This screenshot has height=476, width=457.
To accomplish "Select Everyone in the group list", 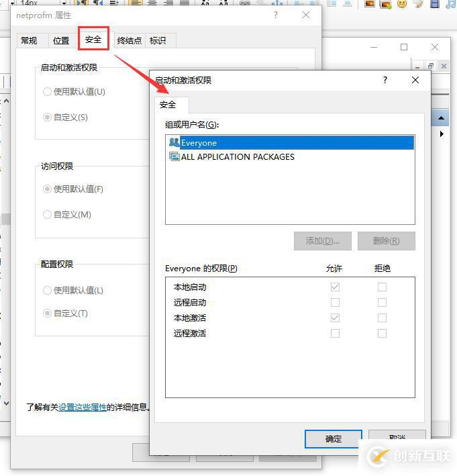I will [x=290, y=143].
